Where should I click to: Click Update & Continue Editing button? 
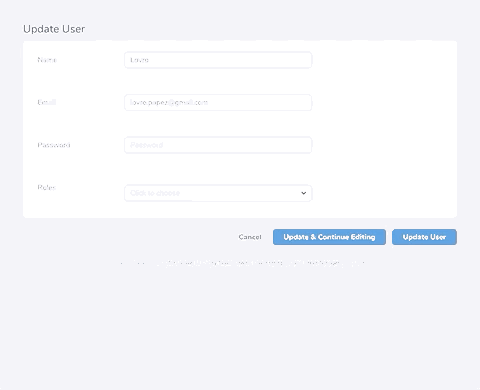tap(329, 237)
